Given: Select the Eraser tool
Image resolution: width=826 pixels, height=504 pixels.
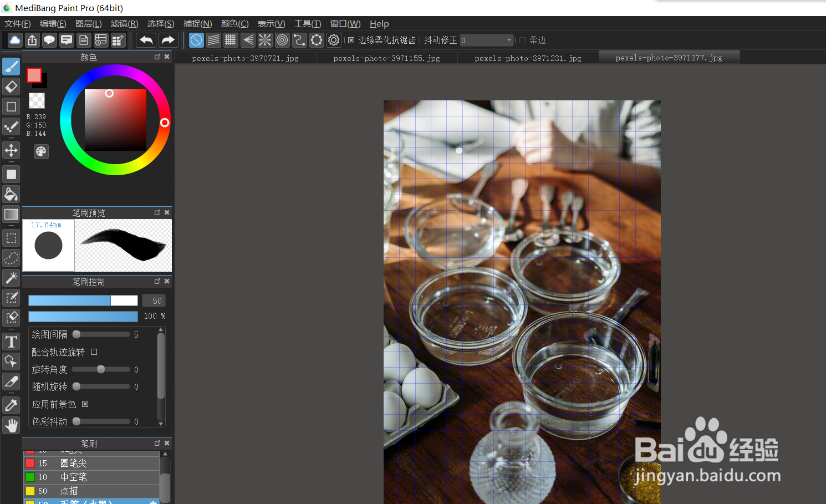Looking at the screenshot, I should [x=11, y=86].
